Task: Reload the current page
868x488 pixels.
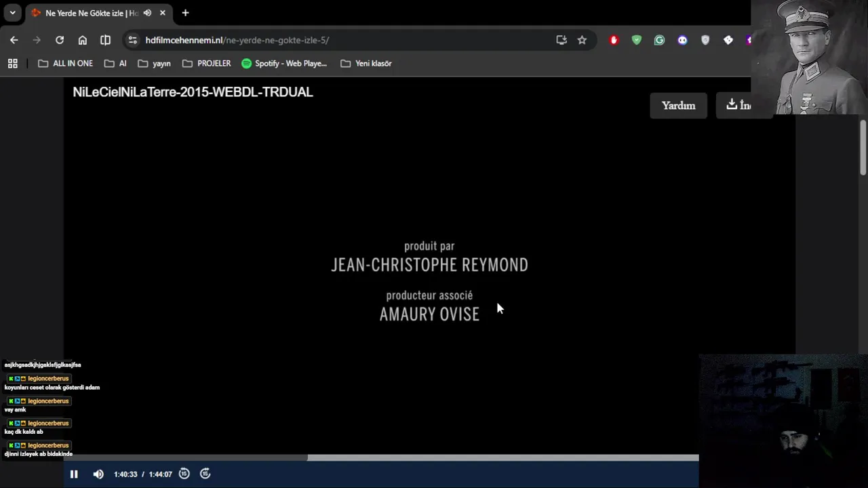Action: [60, 40]
